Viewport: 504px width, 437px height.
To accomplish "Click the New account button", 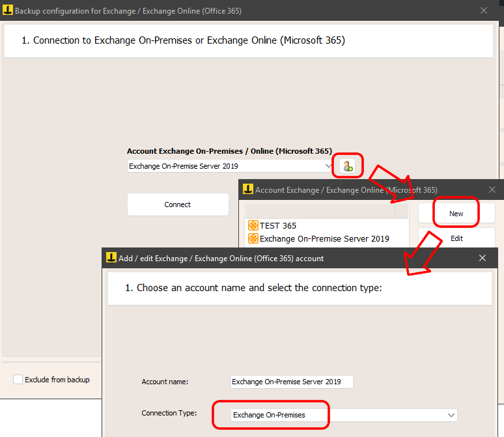I will pos(456,214).
